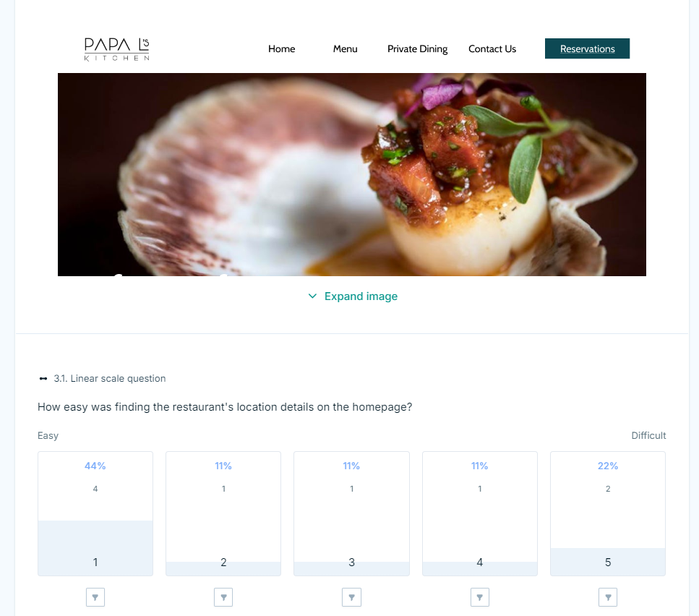Click the linear scale question icon
Screen dimensions: 699x616
pos(43,378)
